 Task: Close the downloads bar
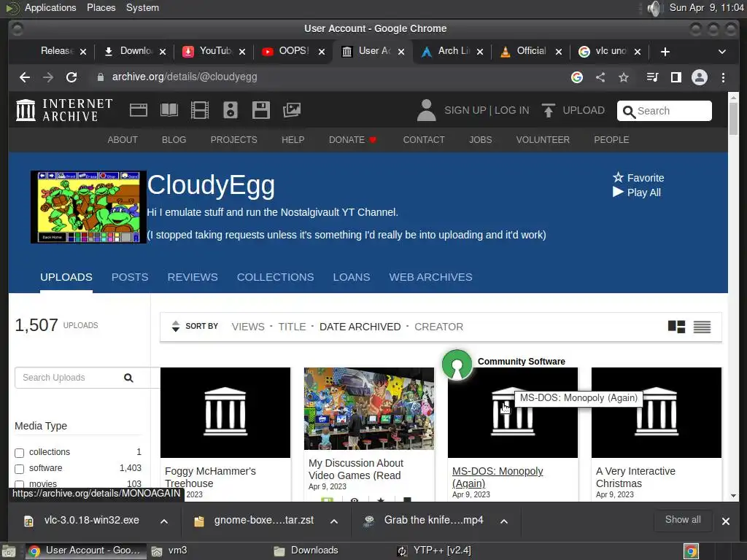[726, 521]
